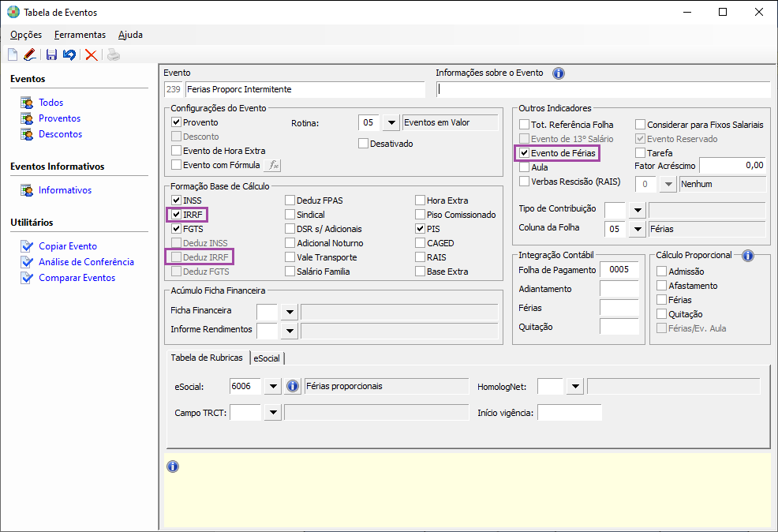Switch to the eSocial tab

[267, 358]
